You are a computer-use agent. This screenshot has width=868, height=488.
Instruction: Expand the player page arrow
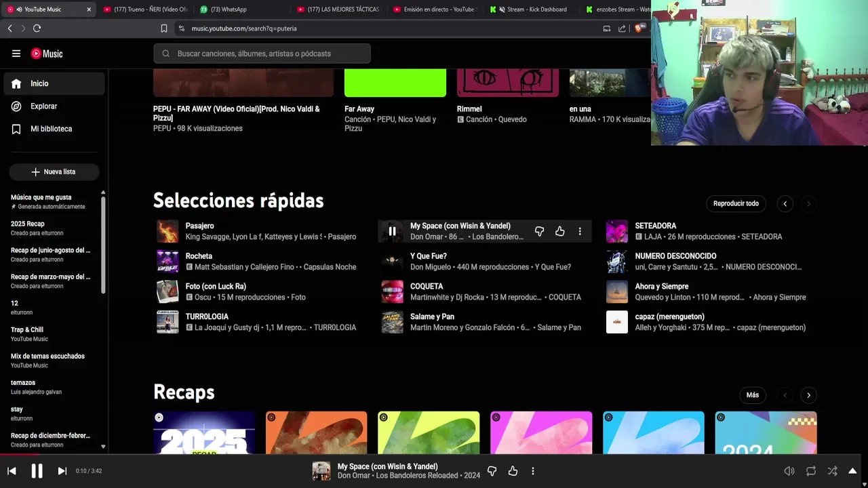tap(852, 471)
